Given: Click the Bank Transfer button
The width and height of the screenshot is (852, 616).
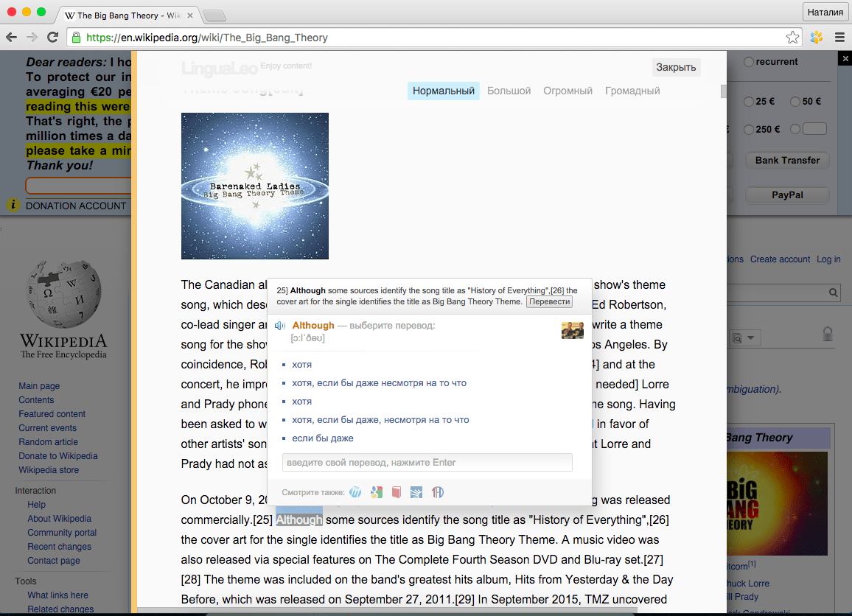Looking at the screenshot, I should point(787,160).
